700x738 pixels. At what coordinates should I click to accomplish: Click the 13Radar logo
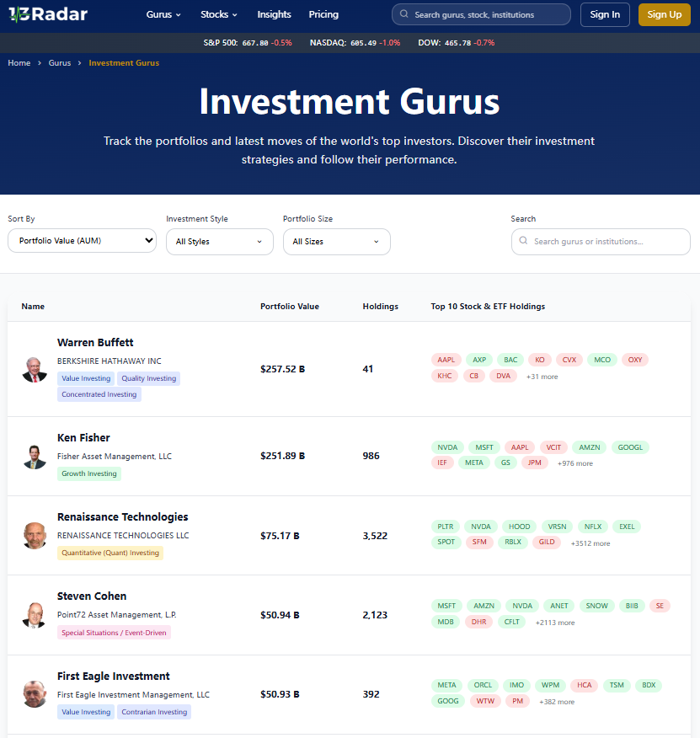[48, 14]
